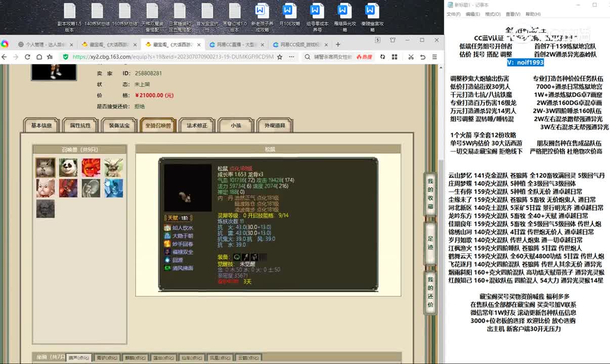Close the 个人管理 browser tab

point(71,44)
